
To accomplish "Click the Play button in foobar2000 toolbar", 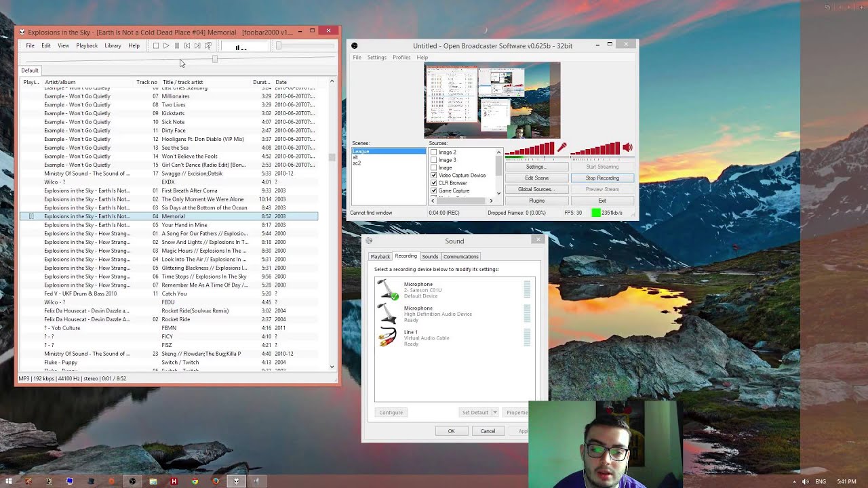I will click(x=166, y=46).
